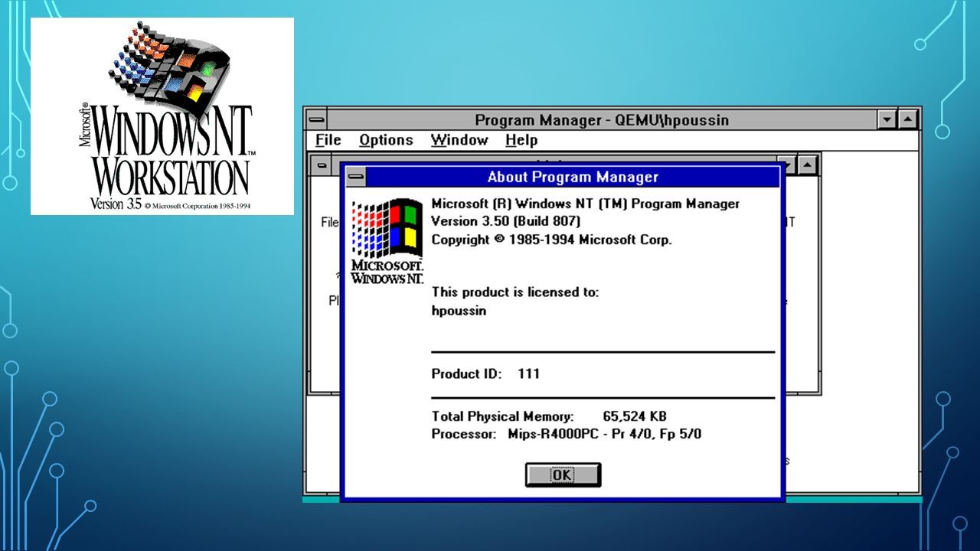Click Program Manager maximize up-arrow button
This screenshot has height=551, width=980.
[x=907, y=120]
